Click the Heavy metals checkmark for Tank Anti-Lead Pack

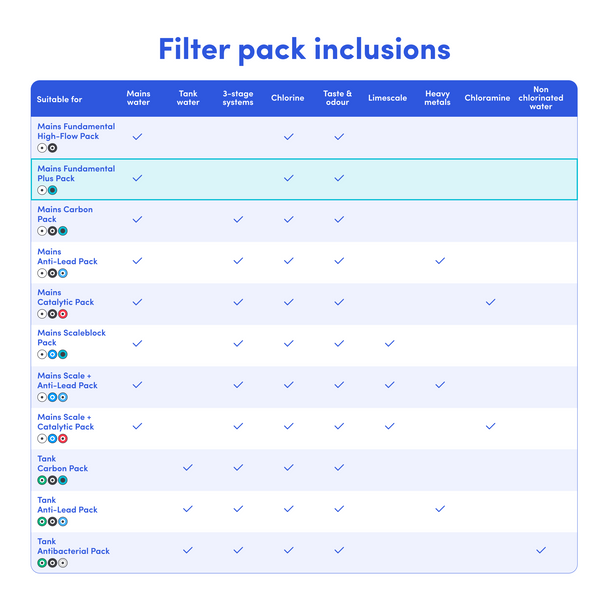coord(440,509)
